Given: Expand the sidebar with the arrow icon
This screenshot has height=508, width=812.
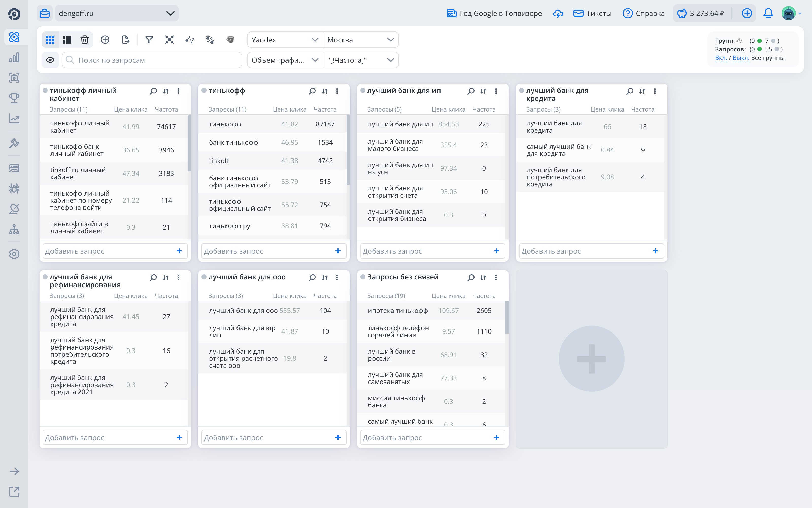Looking at the screenshot, I should click(14, 471).
